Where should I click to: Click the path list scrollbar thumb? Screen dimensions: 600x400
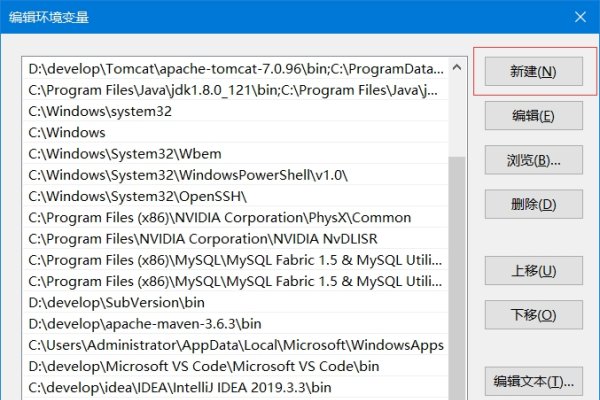click(457, 270)
